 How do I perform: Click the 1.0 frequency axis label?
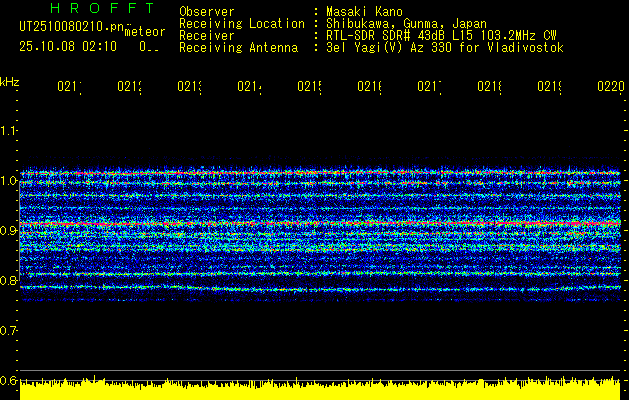point(9,181)
